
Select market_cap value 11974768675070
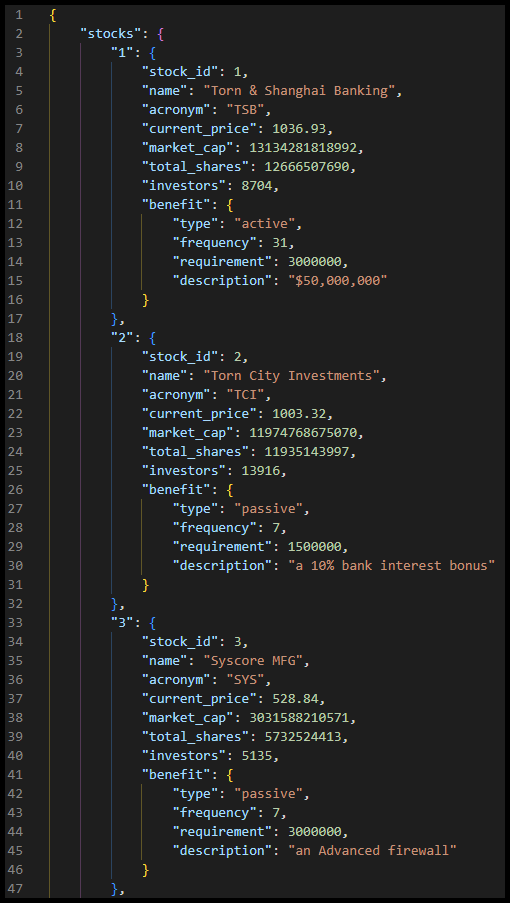[303, 432]
